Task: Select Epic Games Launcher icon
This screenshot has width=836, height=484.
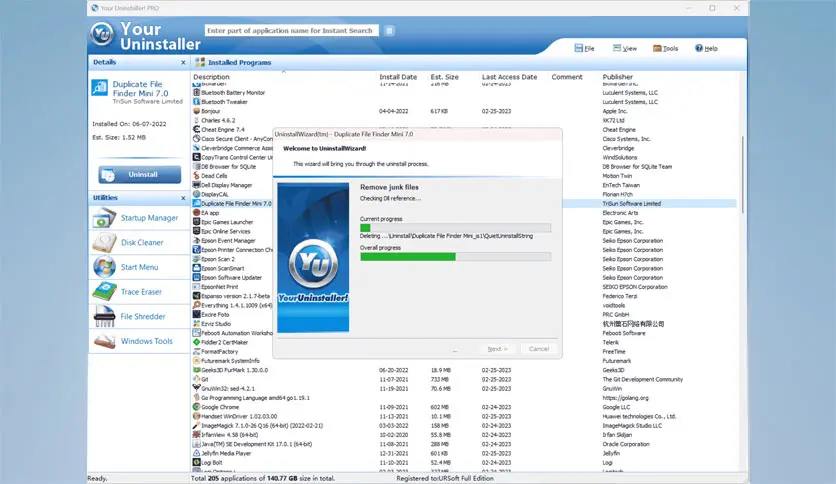Action: [x=196, y=222]
